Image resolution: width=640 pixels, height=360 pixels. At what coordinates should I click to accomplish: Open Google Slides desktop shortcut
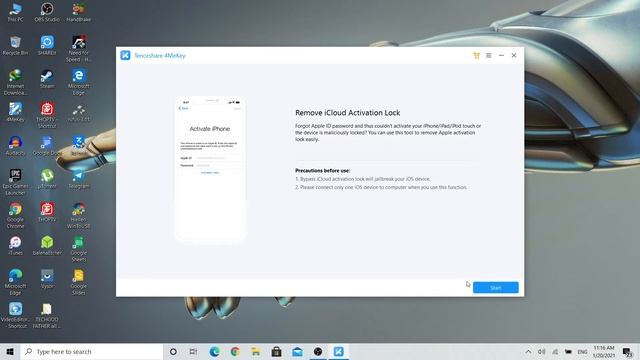click(x=78, y=282)
